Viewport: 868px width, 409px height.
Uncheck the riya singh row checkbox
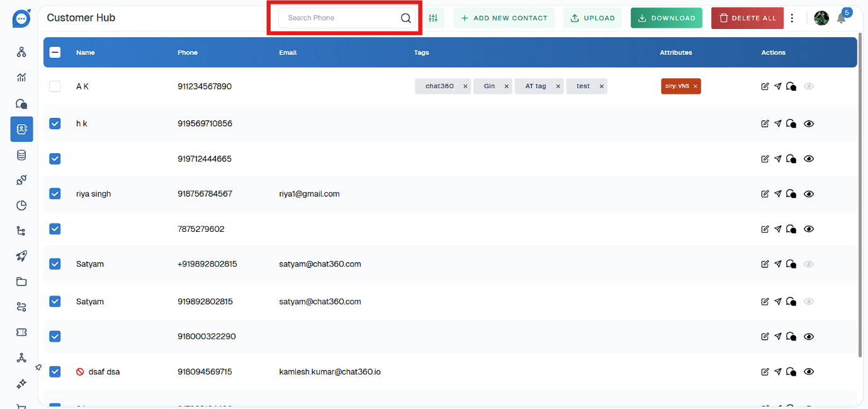tap(55, 194)
